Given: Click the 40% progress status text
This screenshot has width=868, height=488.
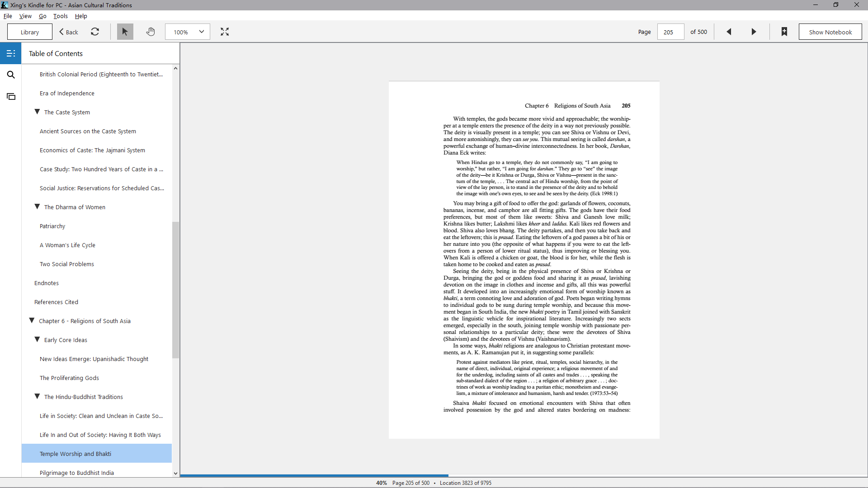Looking at the screenshot, I should tap(382, 483).
